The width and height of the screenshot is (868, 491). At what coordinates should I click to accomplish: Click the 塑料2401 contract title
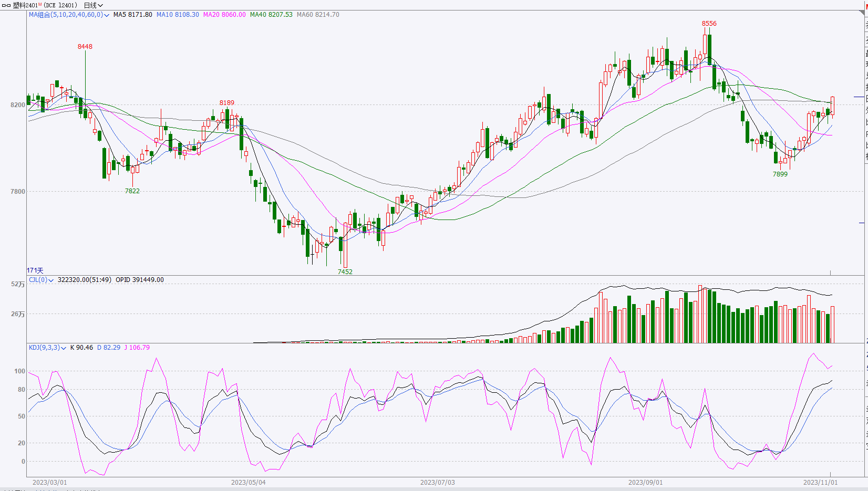pyautogui.click(x=25, y=5)
